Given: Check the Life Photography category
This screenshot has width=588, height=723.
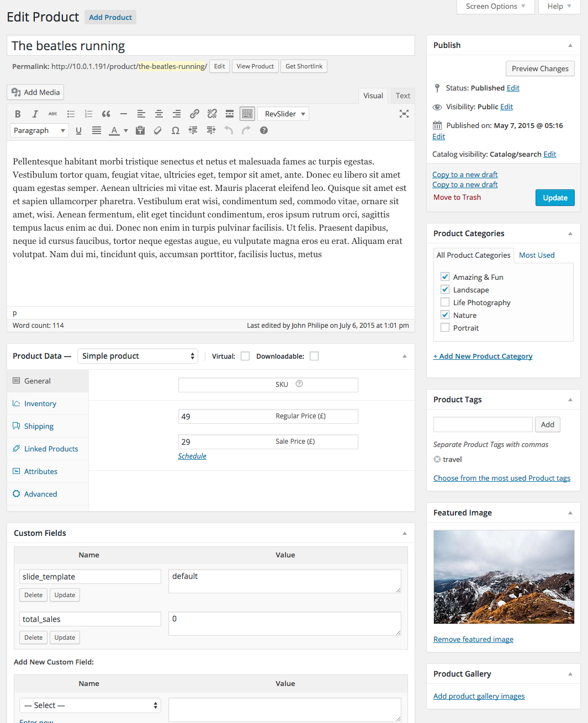Looking at the screenshot, I should click(445, 302).
